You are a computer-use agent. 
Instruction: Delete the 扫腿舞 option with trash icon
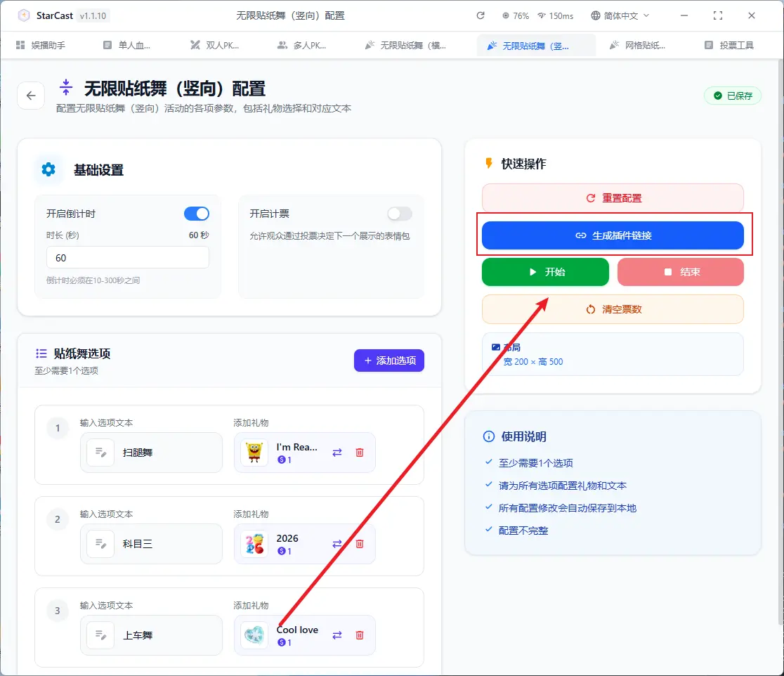[x=360, y=453]
